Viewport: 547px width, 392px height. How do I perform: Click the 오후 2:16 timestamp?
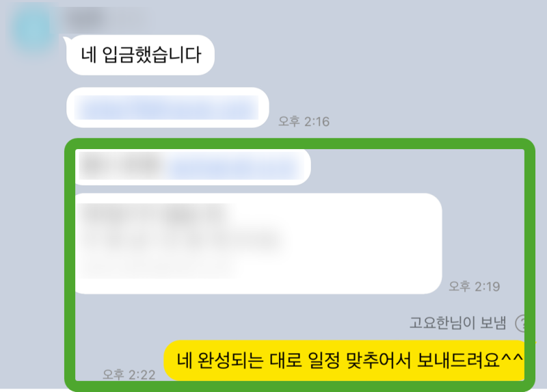[304, 122]
